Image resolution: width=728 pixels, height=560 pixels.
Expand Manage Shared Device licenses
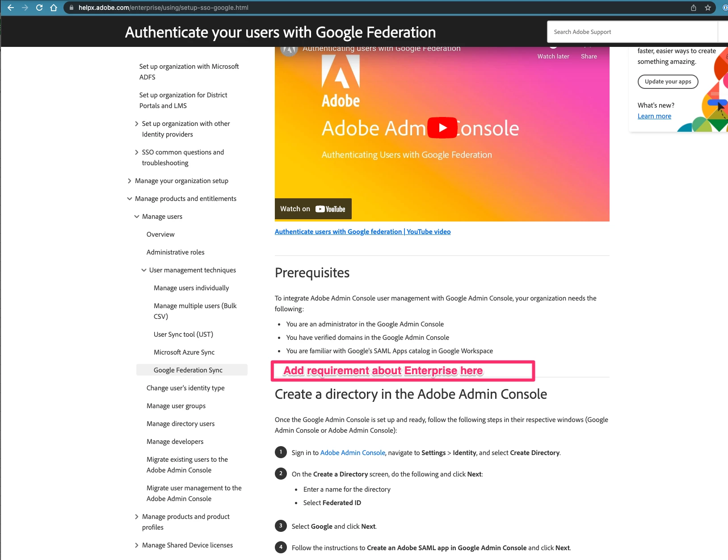click(137, 545)
